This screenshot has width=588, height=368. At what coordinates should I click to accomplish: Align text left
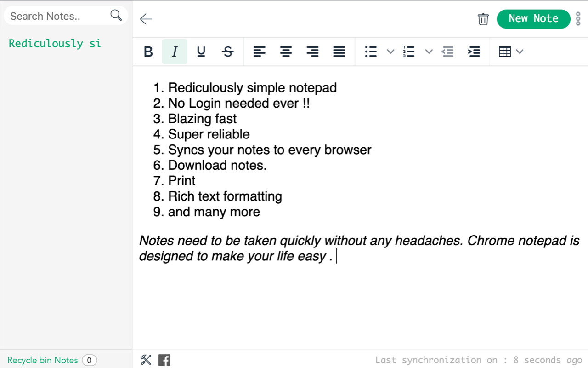pyautogui.click(x=260, y=52)
